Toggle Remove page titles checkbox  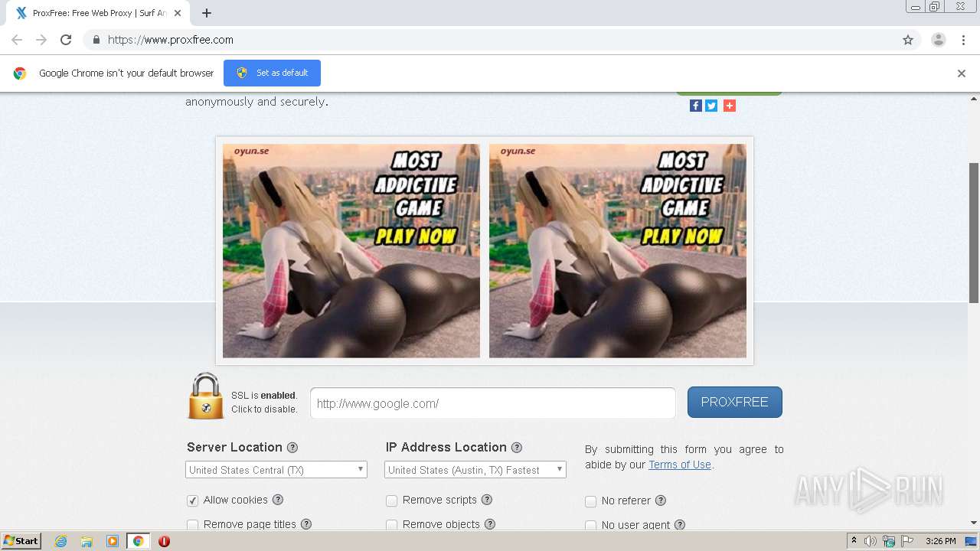coord(193,525)
